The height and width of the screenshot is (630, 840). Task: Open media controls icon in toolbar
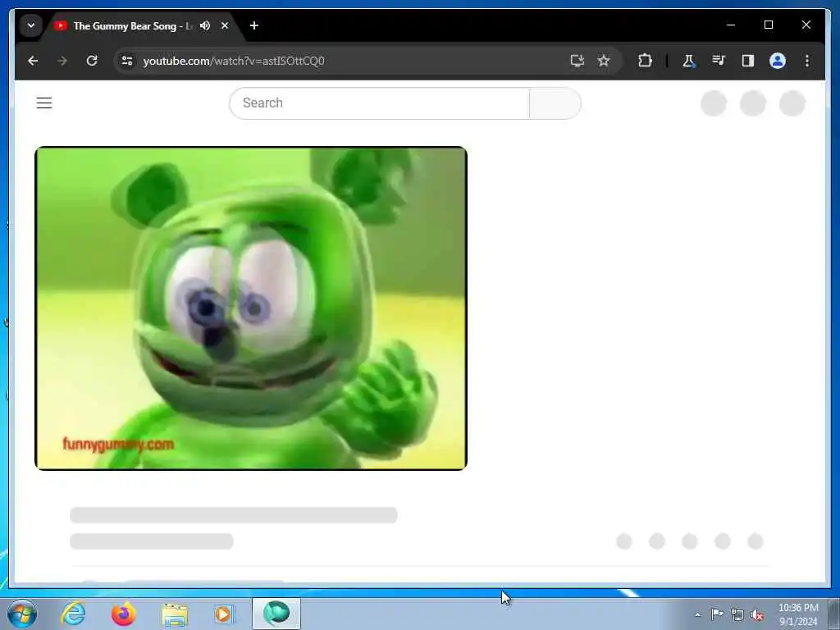[719, 61]
